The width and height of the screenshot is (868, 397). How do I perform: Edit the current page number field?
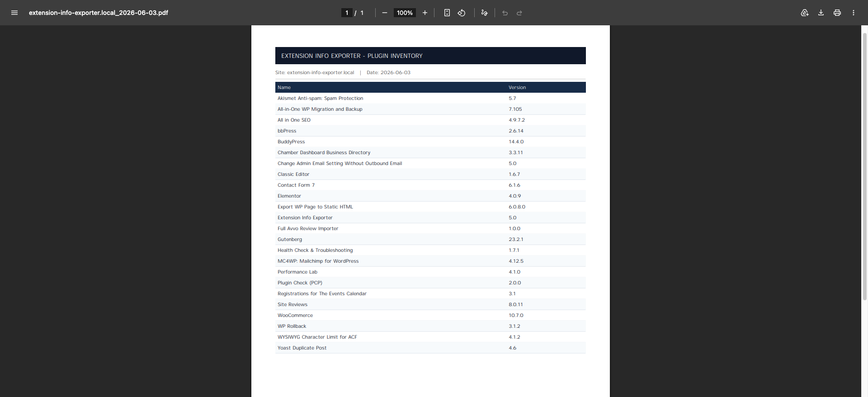pyautogui.click(x=347, y=13)
